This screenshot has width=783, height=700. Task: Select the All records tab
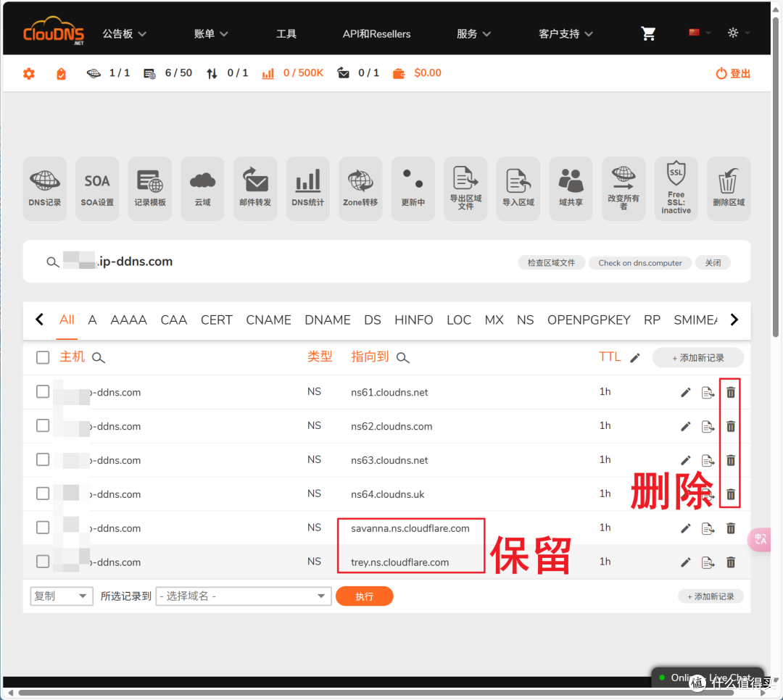(x=67, y=320)
